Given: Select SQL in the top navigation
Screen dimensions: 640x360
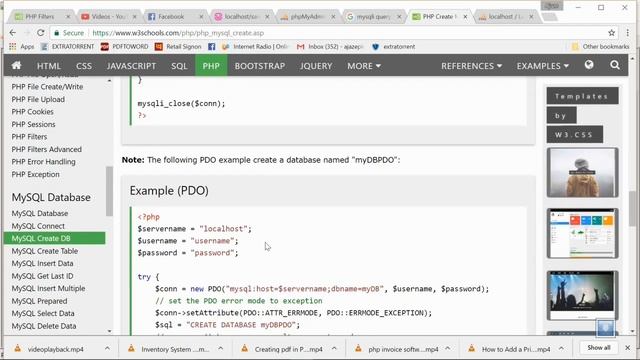Looking at the screenshot, I should [x=179, y=66].
